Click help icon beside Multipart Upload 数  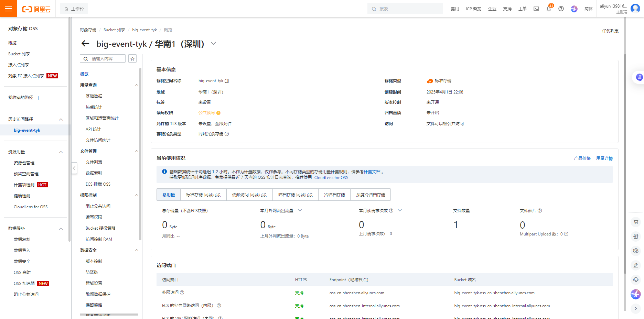pos(566,234)
